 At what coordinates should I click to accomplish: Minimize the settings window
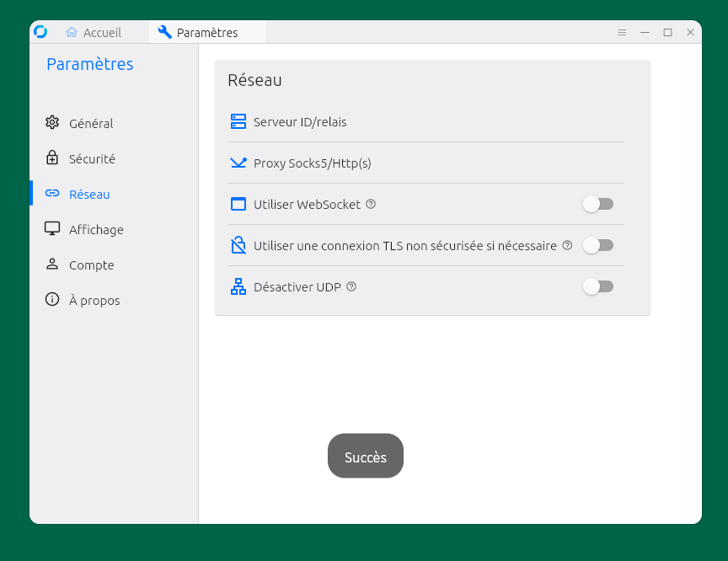pos(645,32)
